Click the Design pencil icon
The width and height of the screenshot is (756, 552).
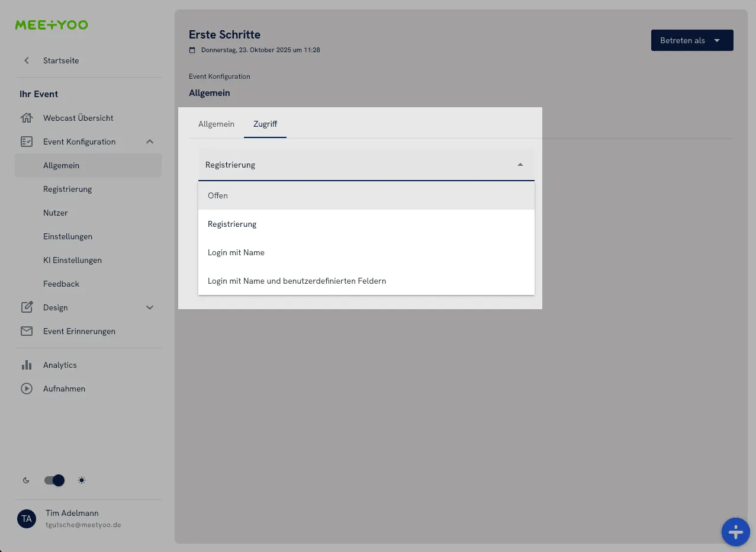[x=27, y=307]
